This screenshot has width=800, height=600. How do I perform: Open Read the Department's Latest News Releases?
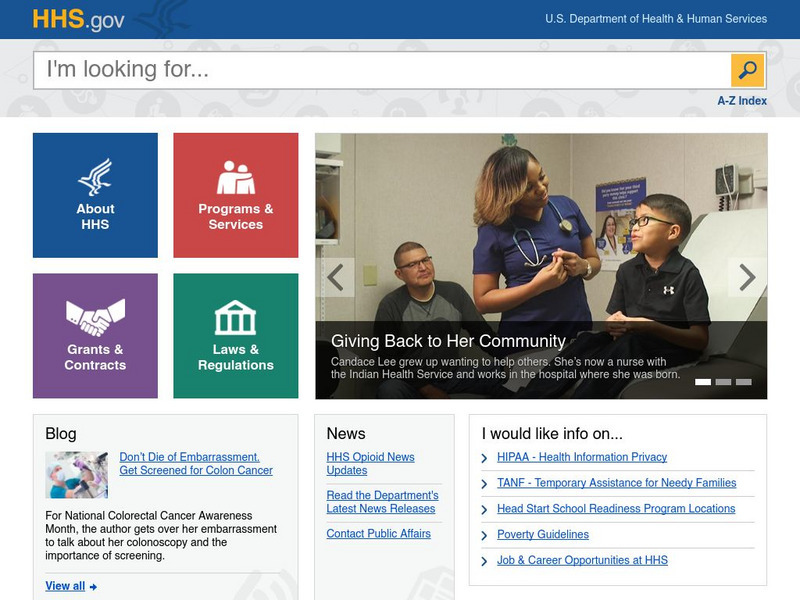coord(383,502)
